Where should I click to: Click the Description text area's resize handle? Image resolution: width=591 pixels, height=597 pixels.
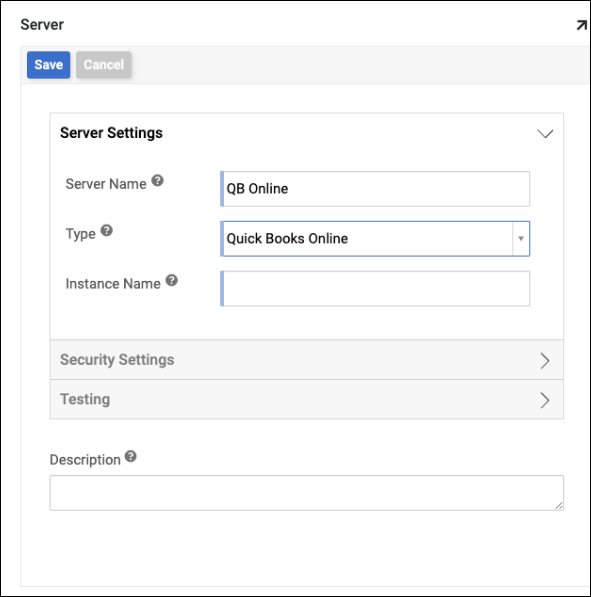tap(559, 506)
